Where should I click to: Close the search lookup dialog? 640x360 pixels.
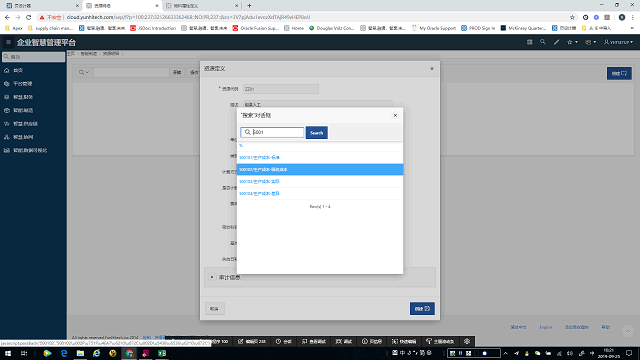395,116
